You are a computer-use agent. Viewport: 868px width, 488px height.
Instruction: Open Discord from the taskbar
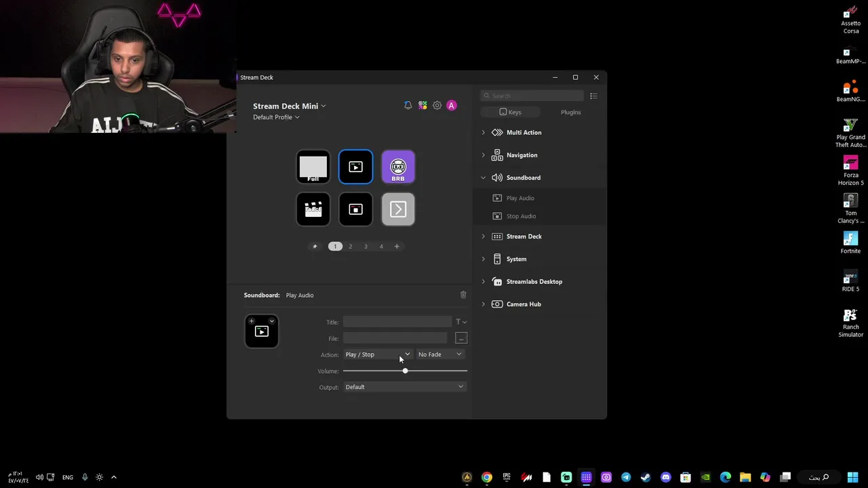(666, 477)
